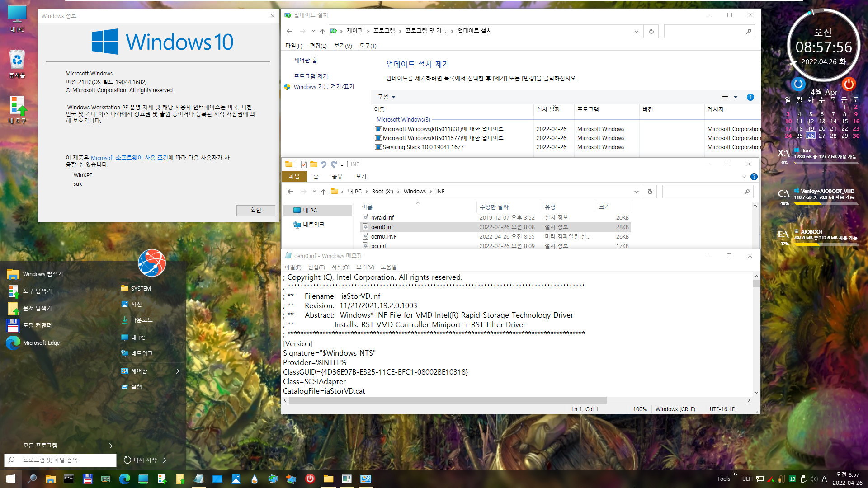Open power options arrow next to 다시 시작
The image size is (868, 488).
(165, 460)
